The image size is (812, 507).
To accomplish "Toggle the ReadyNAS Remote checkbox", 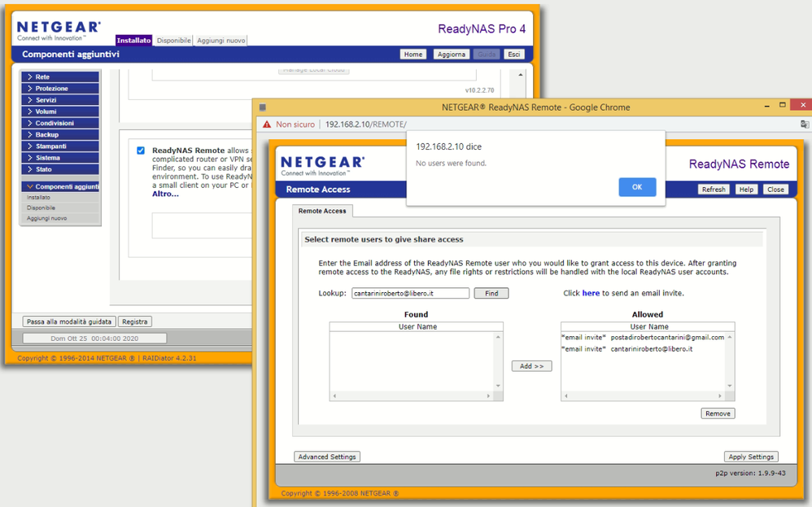I will (x=141, y=151).
